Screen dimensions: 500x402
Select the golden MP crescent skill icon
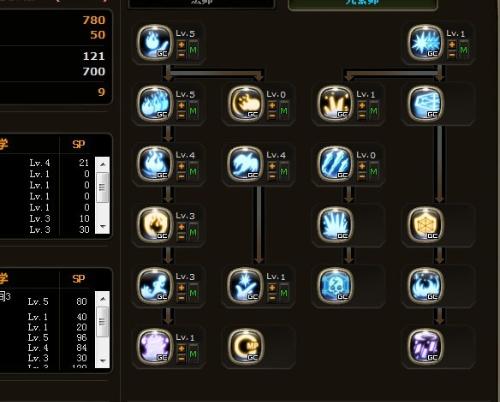tap(245, 346)
